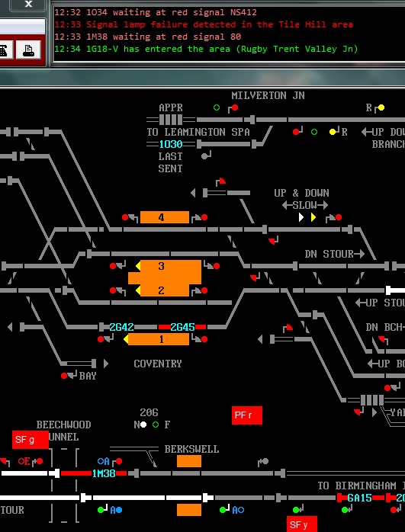405x532 pixels.
Task: Select red signal right of platform 4
Action: coord(204,217)
